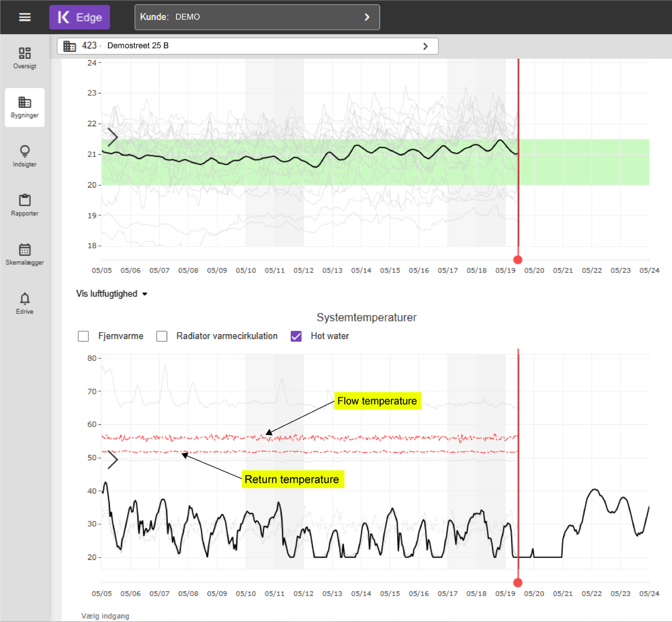Click the red slider handle on upper timeline

click(x=518, y=260)
